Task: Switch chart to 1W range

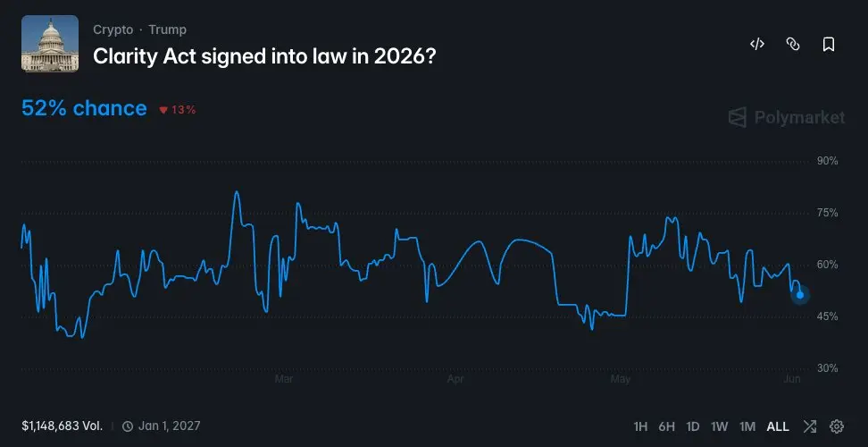Action: [x=719, y=426]
